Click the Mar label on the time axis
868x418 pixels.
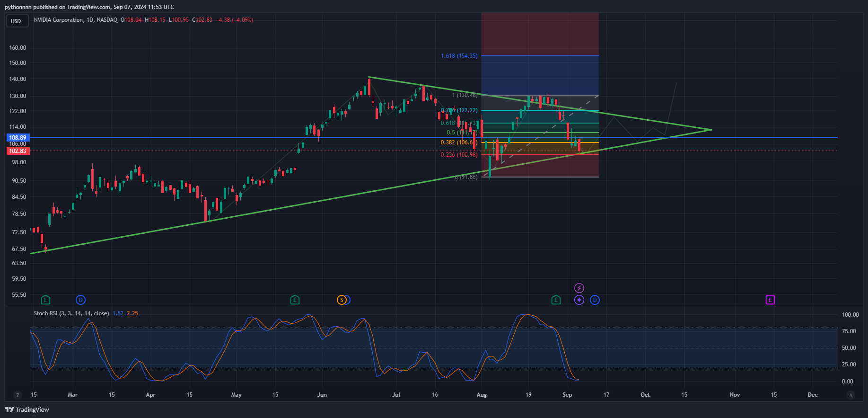tap(72, 395)
